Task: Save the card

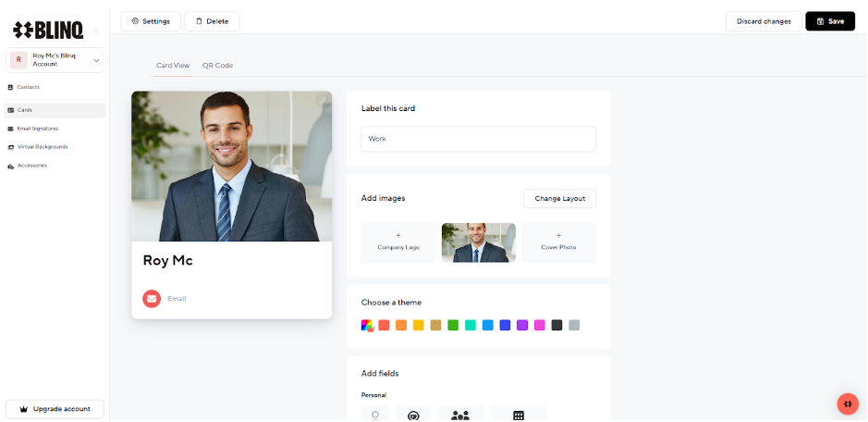Action: point(830,21)
